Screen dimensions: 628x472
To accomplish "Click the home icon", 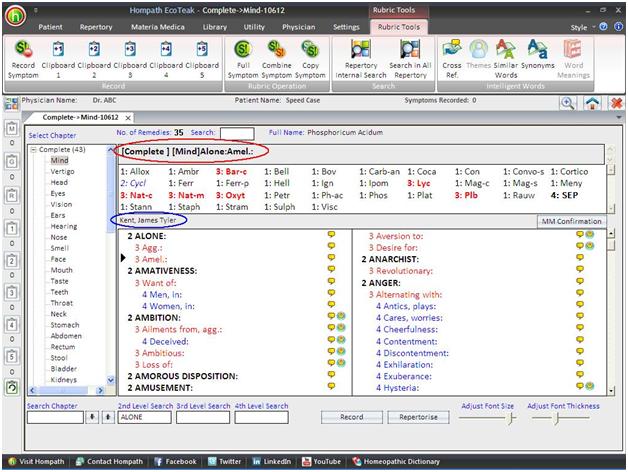I will [592, 103].
